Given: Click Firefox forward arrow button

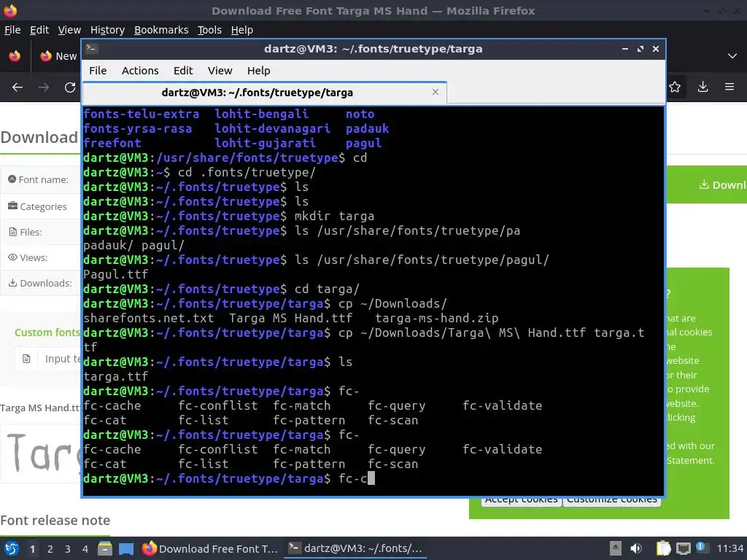Looking at the screenshot, I should pyautogui.click(x=43, y=87).
